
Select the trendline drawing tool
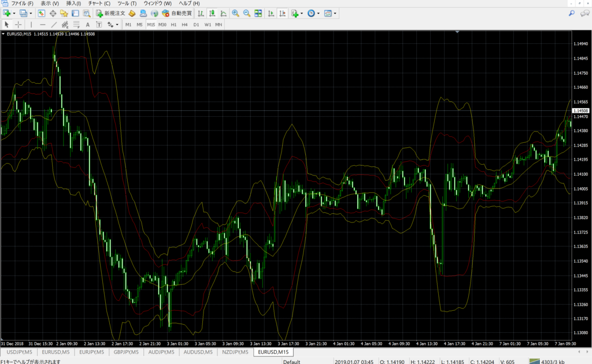coord(54,24)
